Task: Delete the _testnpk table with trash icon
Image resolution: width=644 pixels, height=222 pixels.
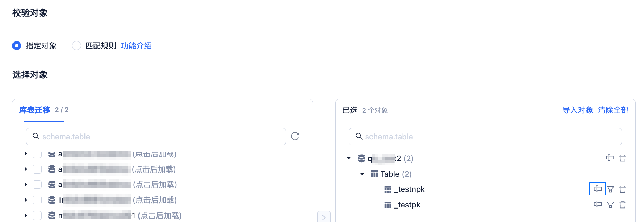Action: tap(623, 189)
